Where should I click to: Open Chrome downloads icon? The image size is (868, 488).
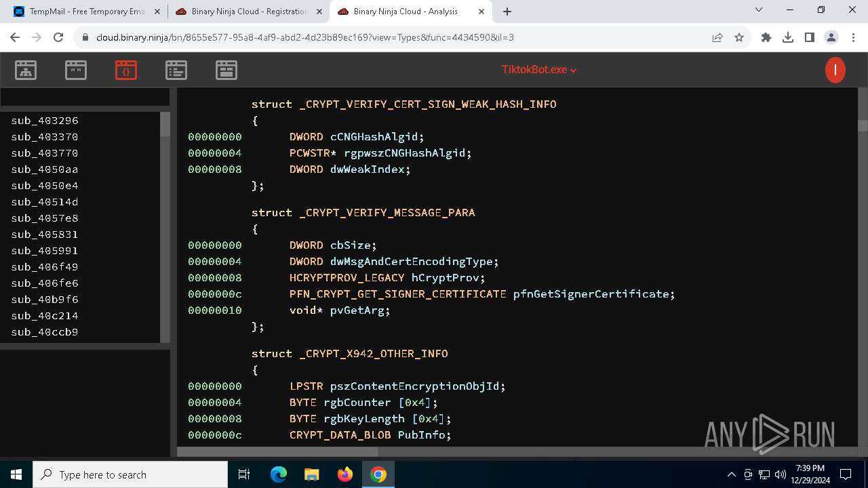tap(788, 38)
